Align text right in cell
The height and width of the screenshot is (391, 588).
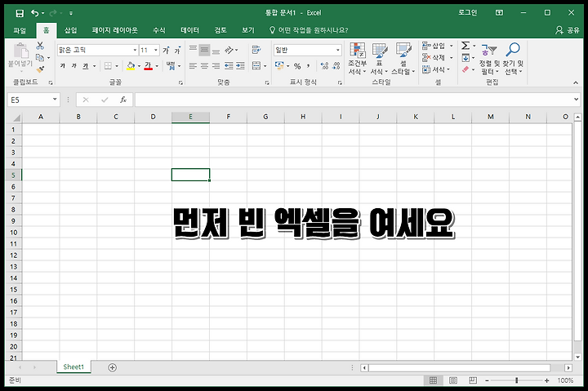point(216,66)
